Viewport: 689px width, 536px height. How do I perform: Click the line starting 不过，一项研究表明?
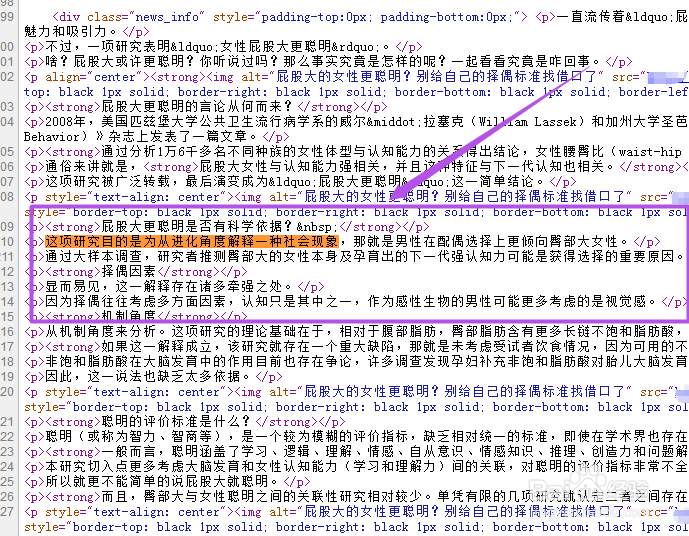click(223, 47)
